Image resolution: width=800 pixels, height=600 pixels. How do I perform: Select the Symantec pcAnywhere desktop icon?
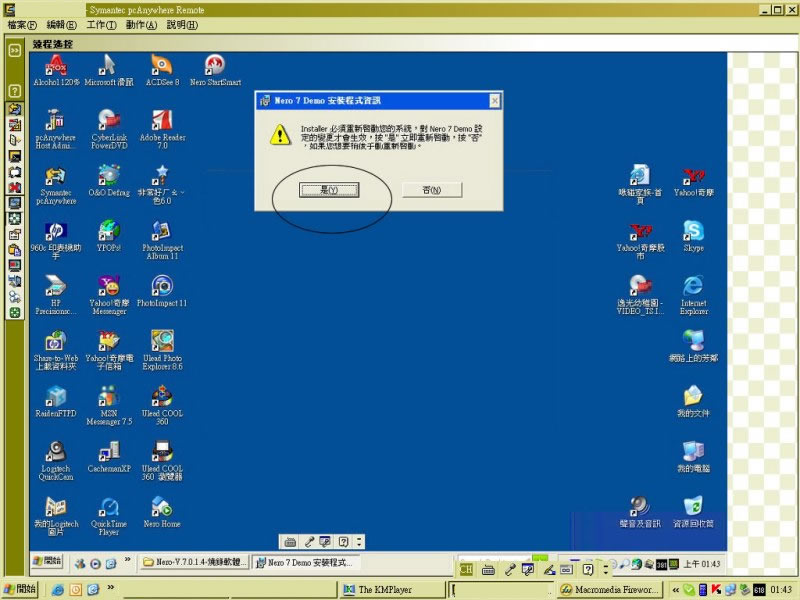56,185
